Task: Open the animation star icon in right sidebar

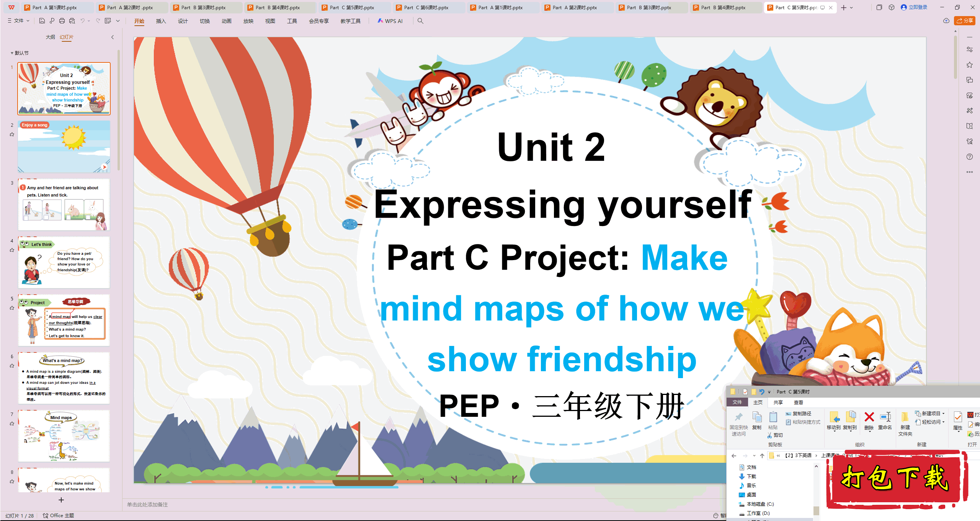Action: coord(970,65)
